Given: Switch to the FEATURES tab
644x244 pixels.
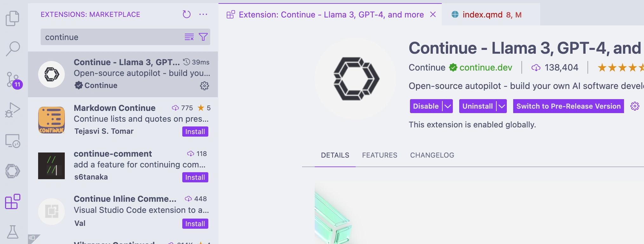Looking at the screenshot, I should click(x=380, y=155).
